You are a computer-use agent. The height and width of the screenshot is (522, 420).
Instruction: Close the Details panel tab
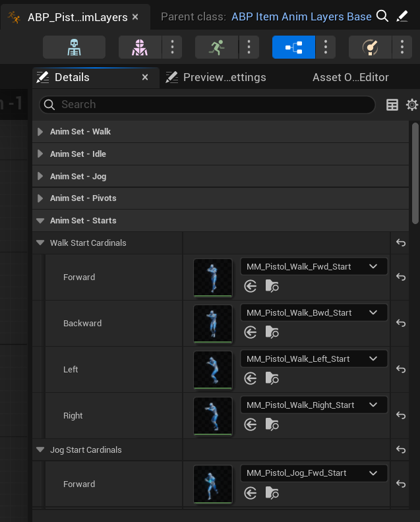145,77
